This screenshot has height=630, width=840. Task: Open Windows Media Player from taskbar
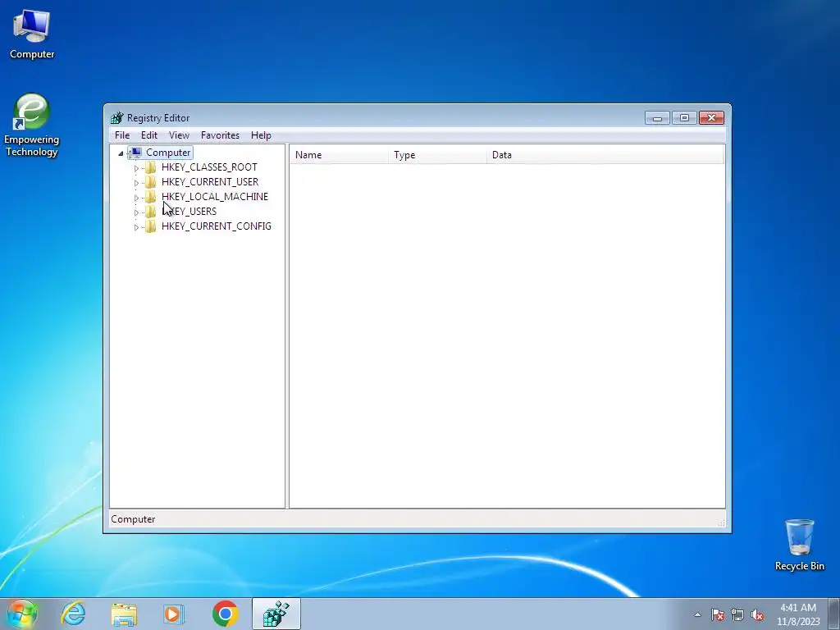[174, 614]
